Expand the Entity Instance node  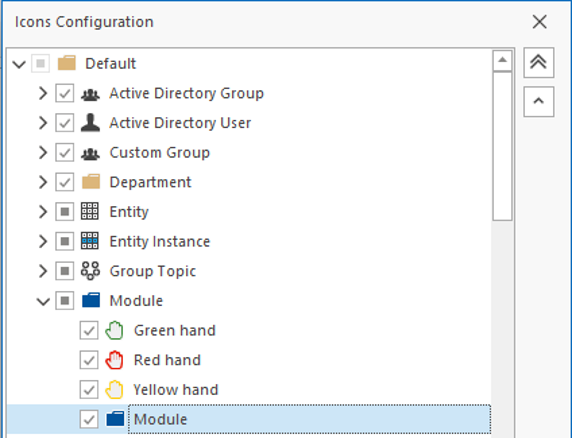tap(43, 241)
